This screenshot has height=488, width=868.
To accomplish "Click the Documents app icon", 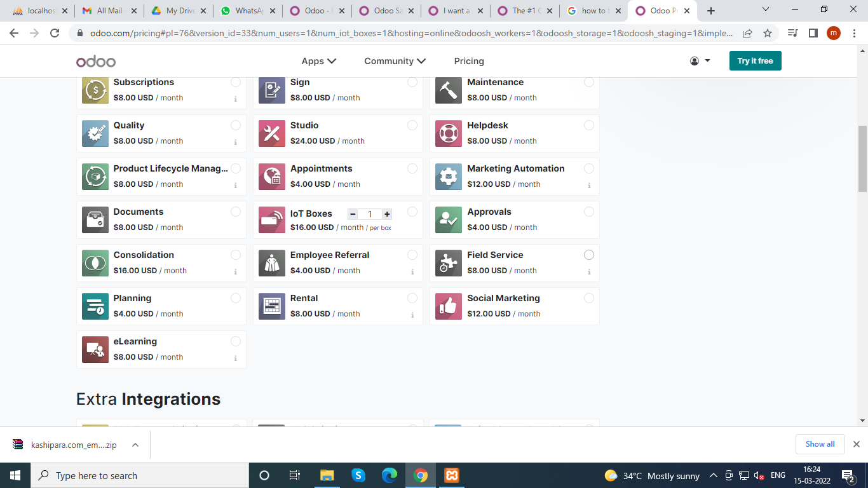I will point(95,220).
